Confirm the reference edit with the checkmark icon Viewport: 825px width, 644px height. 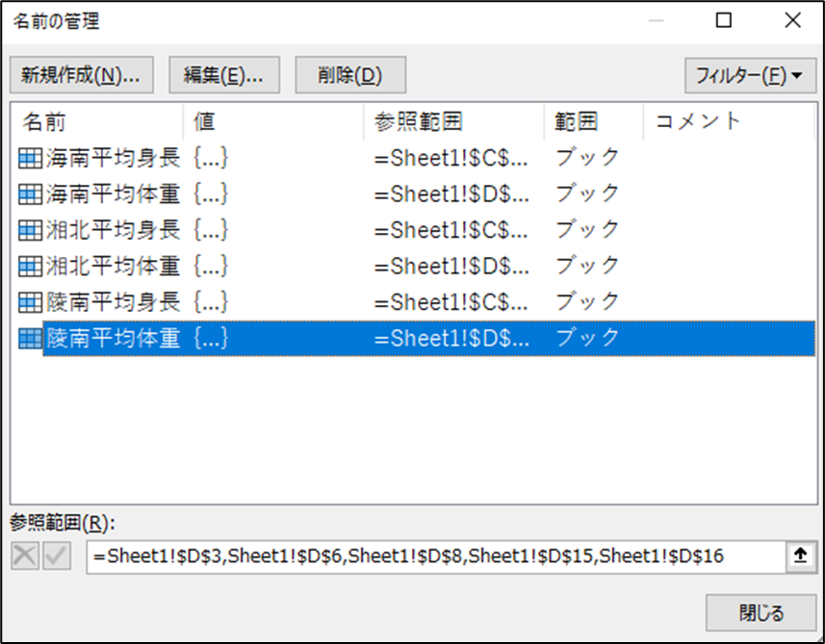coord(57,556)
